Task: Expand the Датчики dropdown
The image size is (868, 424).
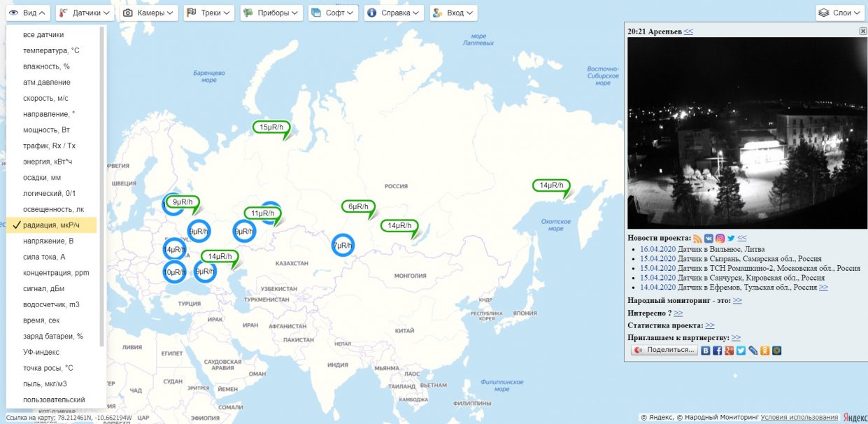Action: tap(85, 13)
